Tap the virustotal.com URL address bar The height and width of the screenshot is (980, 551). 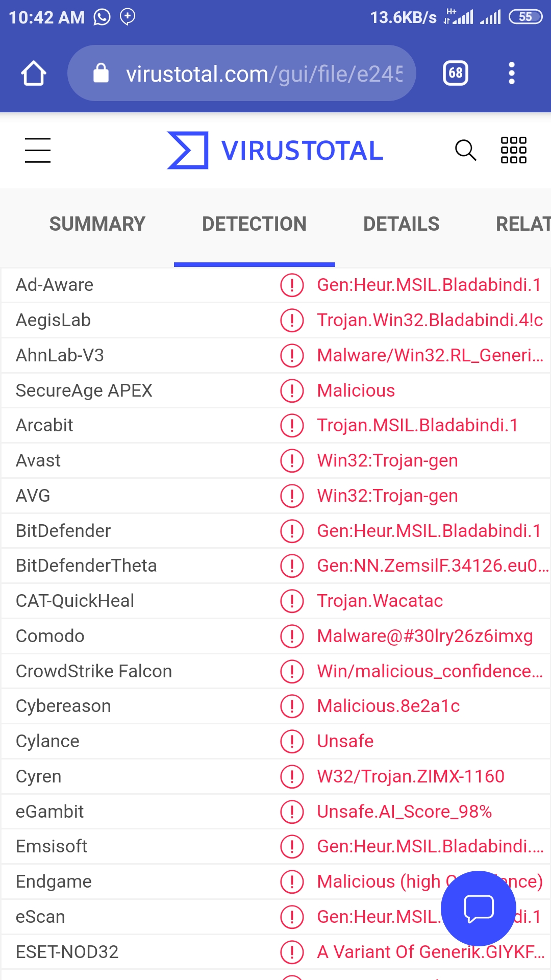click(x=264, y=74)
